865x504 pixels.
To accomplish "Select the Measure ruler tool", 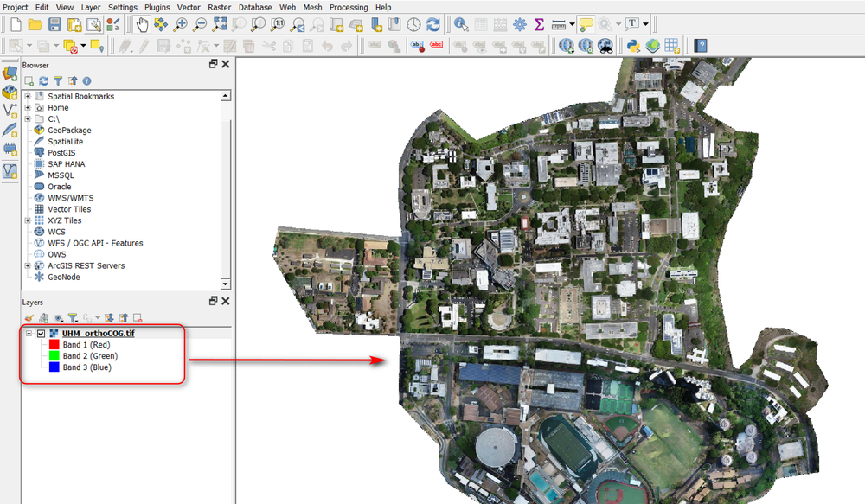I will [559, 25].
